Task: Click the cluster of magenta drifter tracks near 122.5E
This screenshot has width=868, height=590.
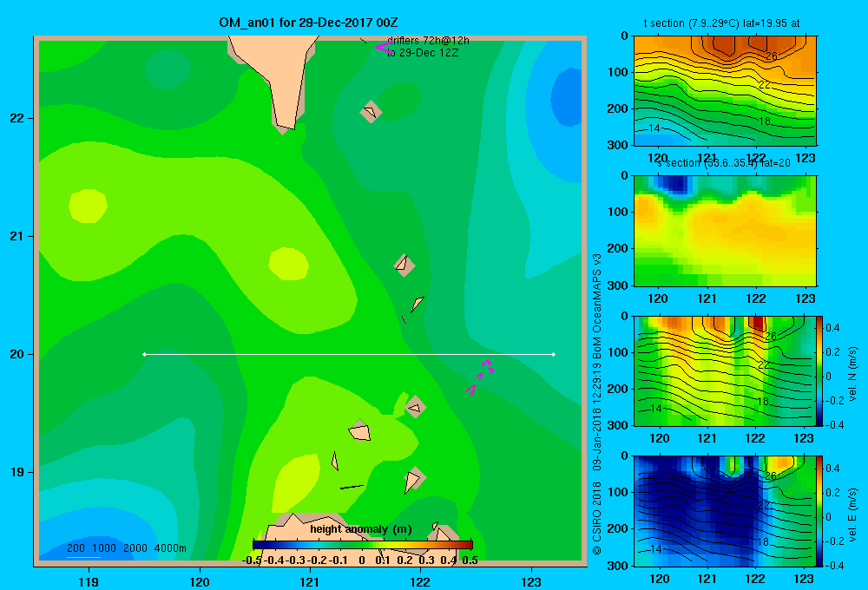Action: [x=481, y=377]
